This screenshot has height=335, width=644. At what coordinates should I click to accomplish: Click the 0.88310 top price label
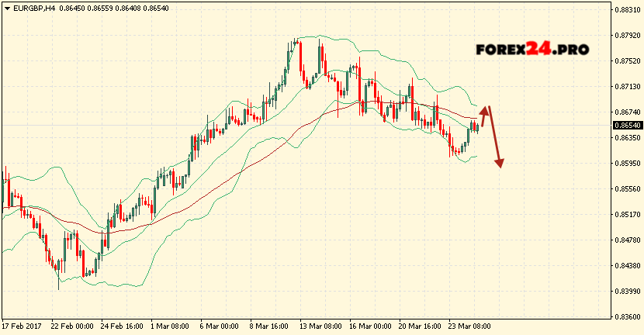tap(627, 10)
